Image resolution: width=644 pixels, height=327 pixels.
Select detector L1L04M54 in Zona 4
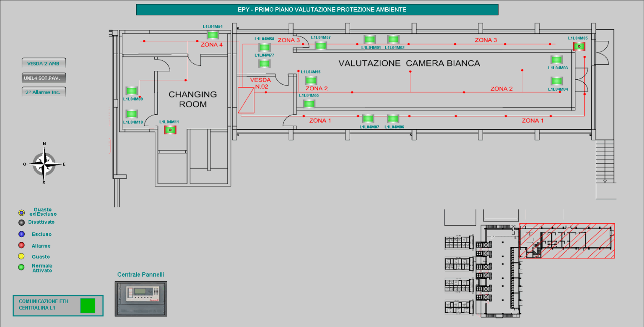pos(213,34)
